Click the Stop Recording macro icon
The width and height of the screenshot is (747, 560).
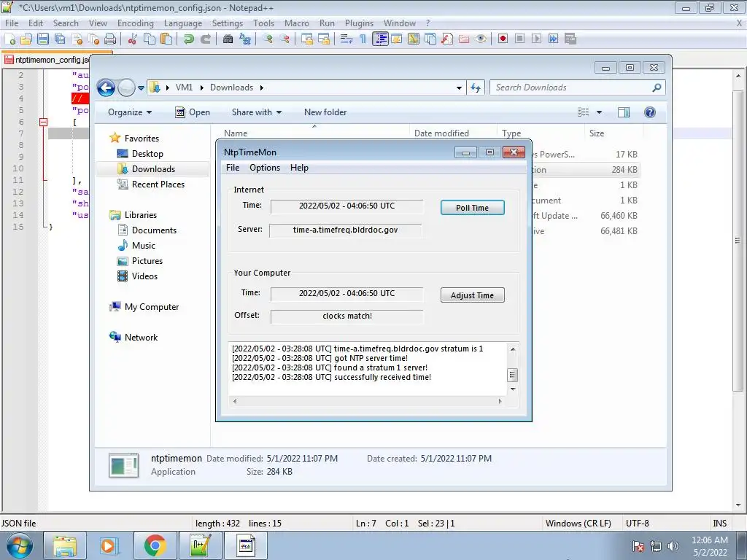519,39
